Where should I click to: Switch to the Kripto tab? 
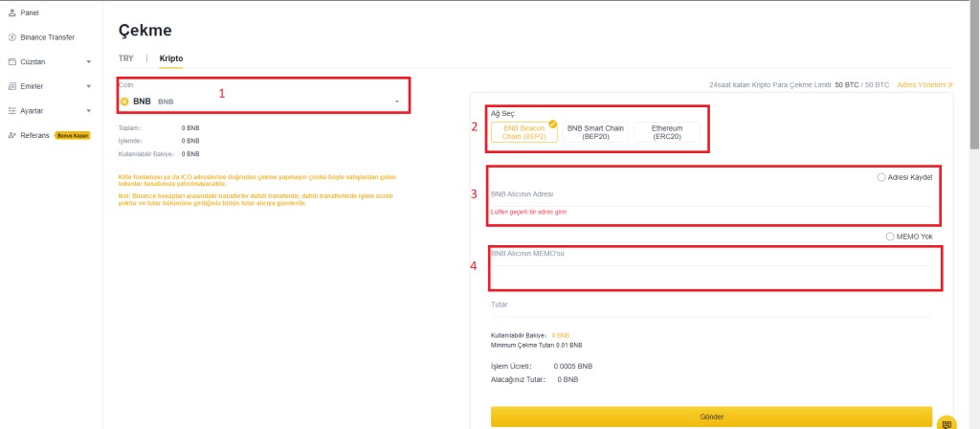click(x=171, y=58)
